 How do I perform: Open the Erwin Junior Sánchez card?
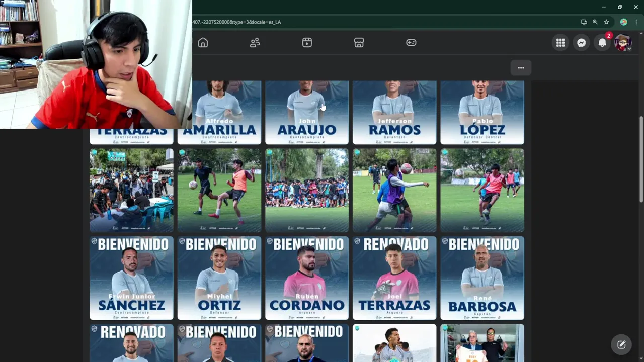(x=131, y=278)
